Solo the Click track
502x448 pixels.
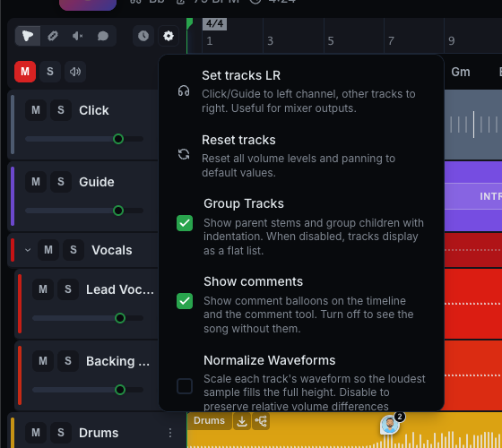(61, 110)
